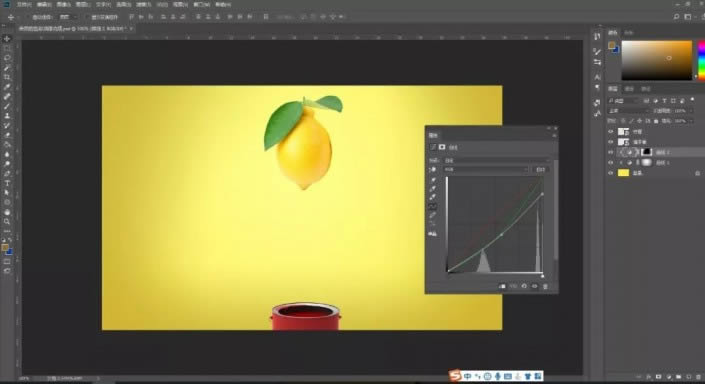Open the Properties panel flyout menu
Viewport: 705px width, 384px height.
(x=554, y=135)
